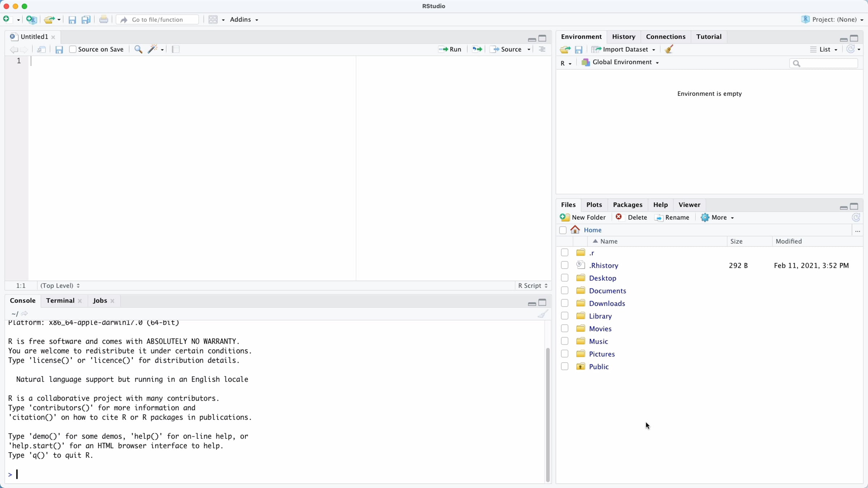Open the Packages tab
Screen dimensions: 868x488
627,205
